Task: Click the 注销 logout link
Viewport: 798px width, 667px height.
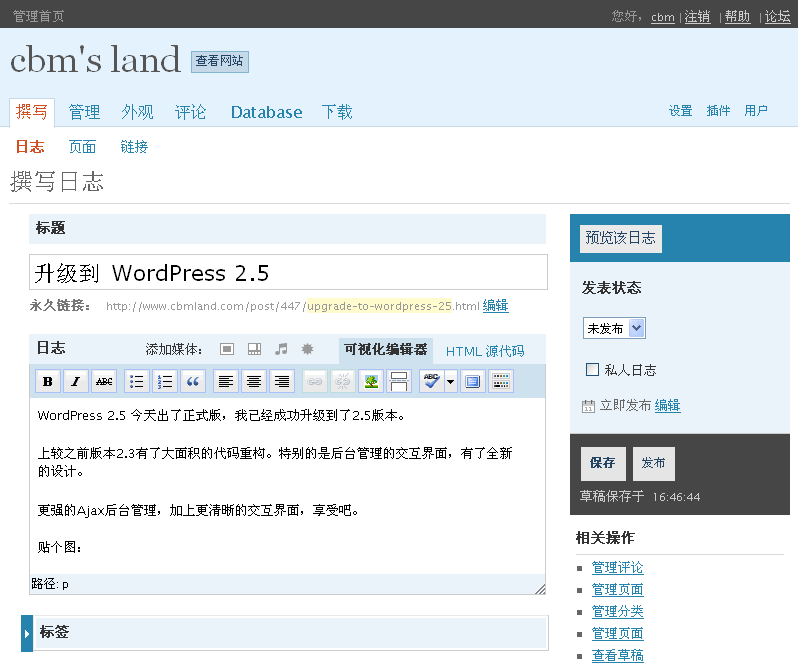Action: tap(697, 17)
